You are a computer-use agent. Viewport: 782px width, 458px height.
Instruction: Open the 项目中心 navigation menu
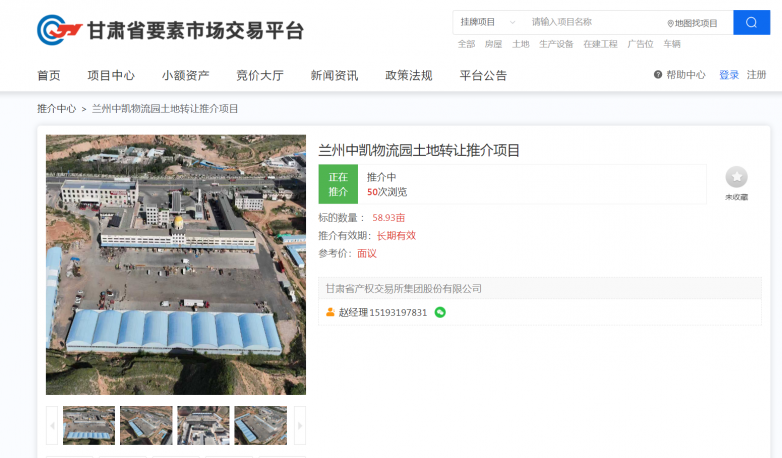pyautogui.click(x=111, y=75)
